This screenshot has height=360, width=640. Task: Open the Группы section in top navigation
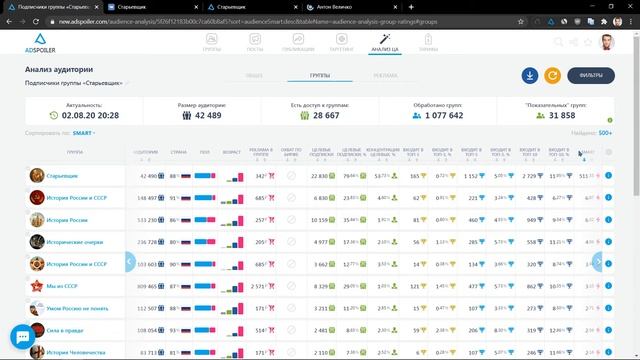[211, 42]
